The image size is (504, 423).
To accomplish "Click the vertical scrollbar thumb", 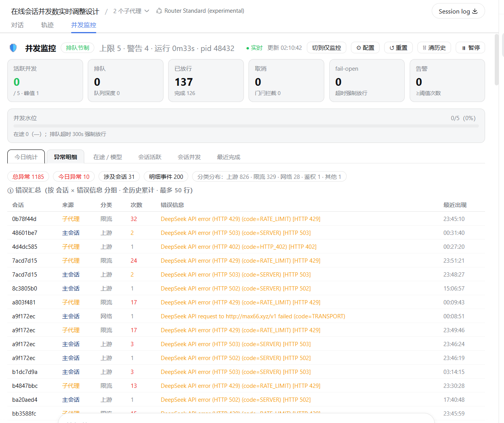I will (497, 59).
